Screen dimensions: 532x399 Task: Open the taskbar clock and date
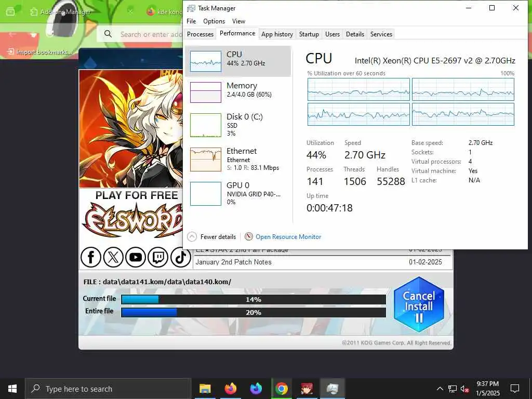[x=487, y=389]
